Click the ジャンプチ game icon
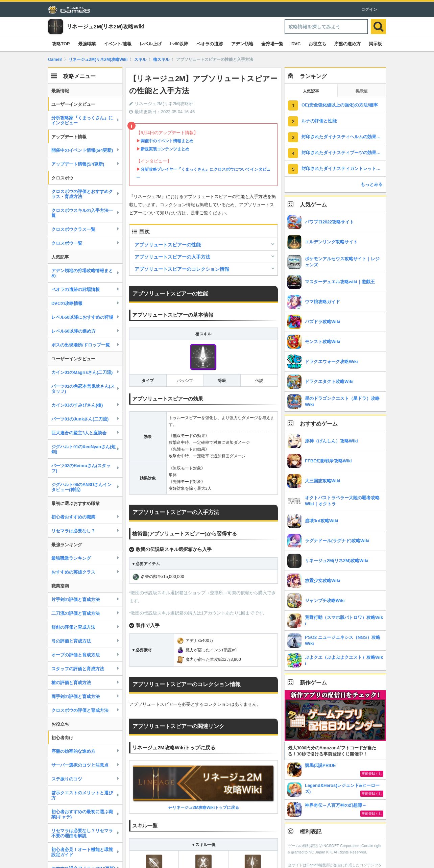 [294, 601]
